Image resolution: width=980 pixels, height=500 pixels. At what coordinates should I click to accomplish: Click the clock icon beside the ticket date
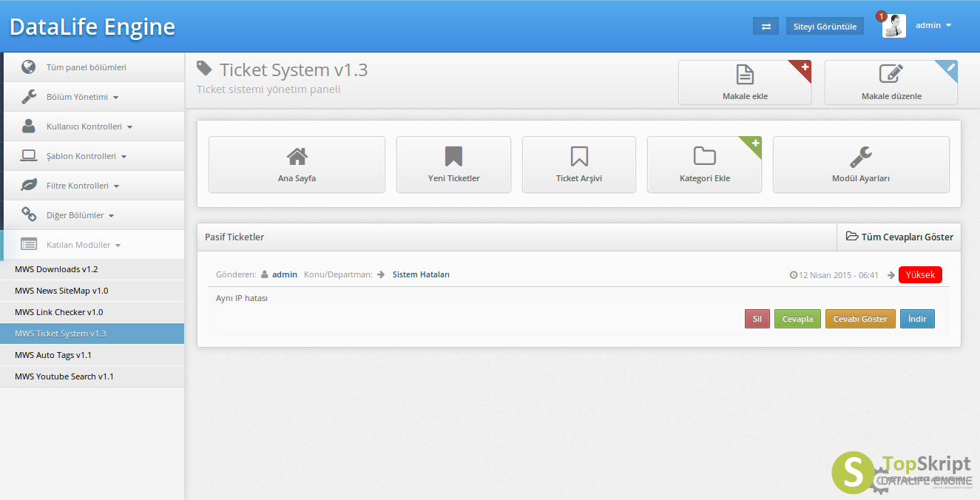pos(794,275)
